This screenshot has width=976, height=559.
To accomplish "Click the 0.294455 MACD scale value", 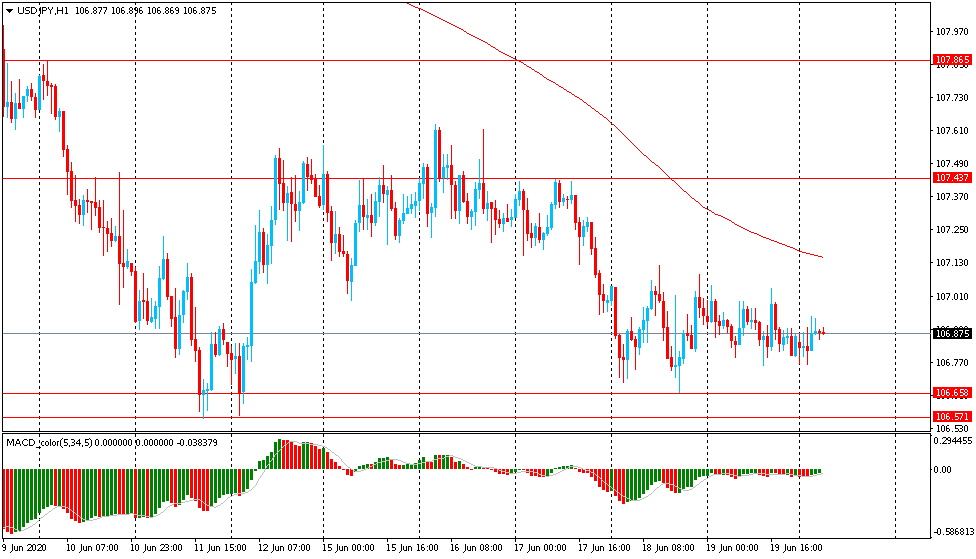I will [952, 440].
